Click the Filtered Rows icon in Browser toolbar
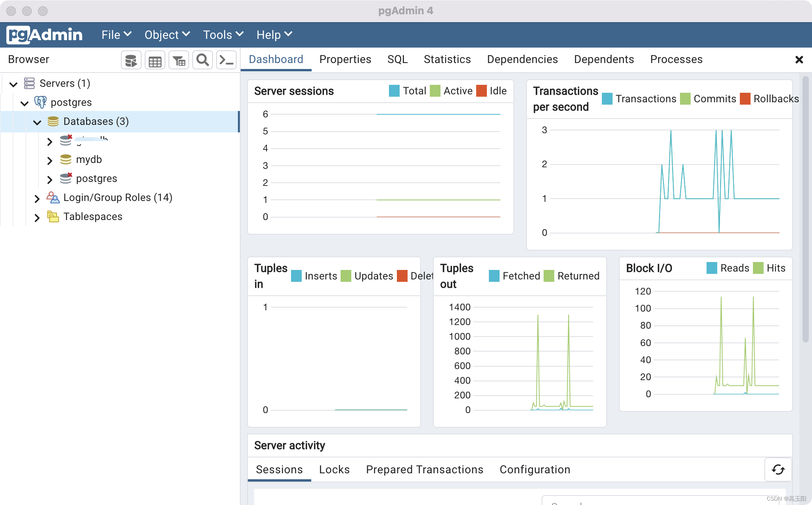The image size is (812, 505). [179, 61]
